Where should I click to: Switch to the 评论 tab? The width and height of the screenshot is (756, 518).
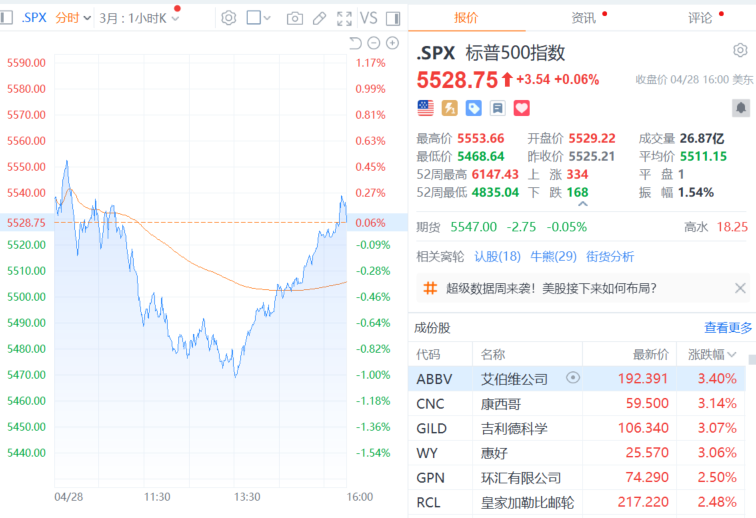pos(700,18)
